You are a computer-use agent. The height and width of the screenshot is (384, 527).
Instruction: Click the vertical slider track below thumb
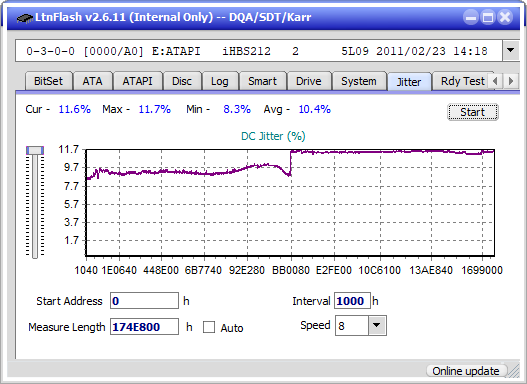[x=35, y=207]
